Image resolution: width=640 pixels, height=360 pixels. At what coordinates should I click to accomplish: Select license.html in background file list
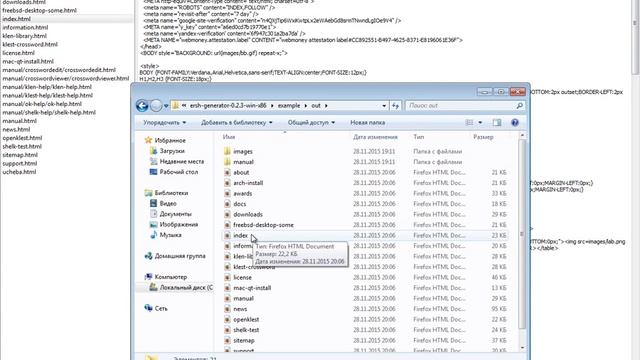coord(18,53)
